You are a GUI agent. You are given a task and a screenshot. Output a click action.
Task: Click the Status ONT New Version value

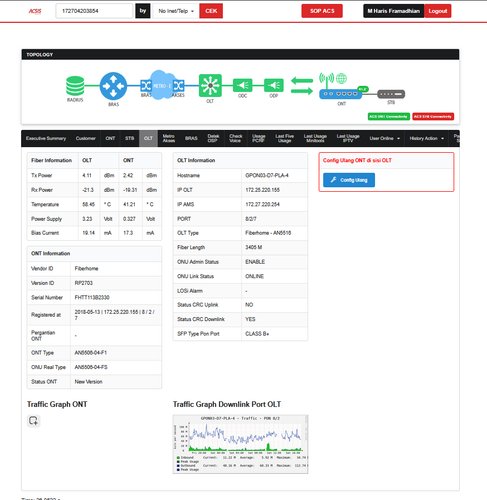point(89,382)
